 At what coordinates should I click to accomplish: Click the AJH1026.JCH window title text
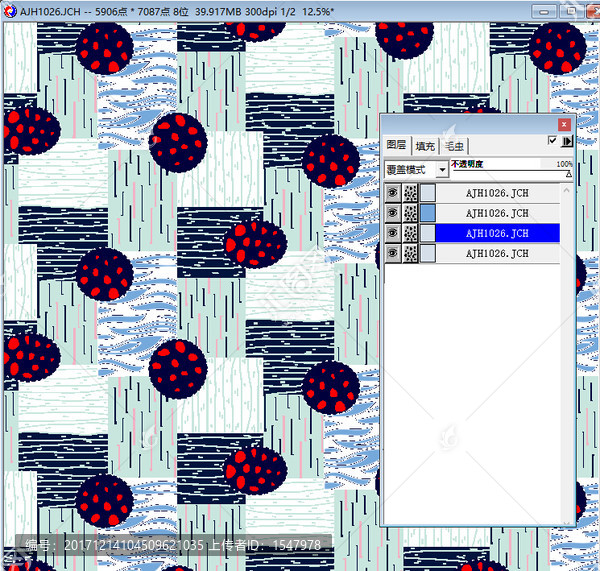point(50,11)
